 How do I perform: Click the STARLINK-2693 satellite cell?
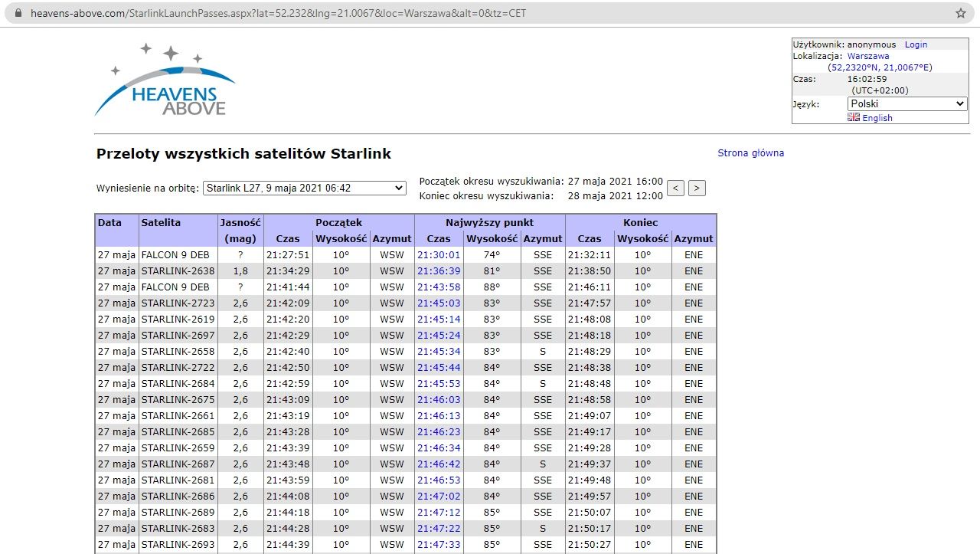(178, 545)
